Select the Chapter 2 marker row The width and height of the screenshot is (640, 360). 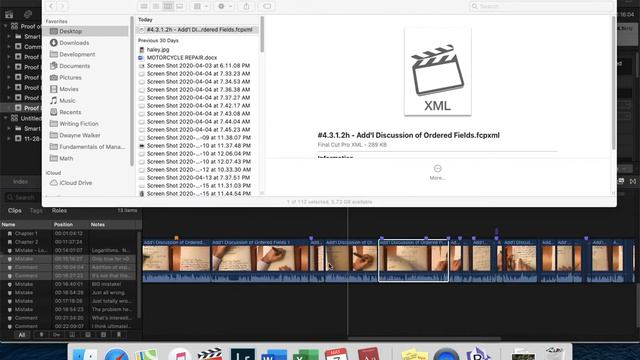point(69,242)
